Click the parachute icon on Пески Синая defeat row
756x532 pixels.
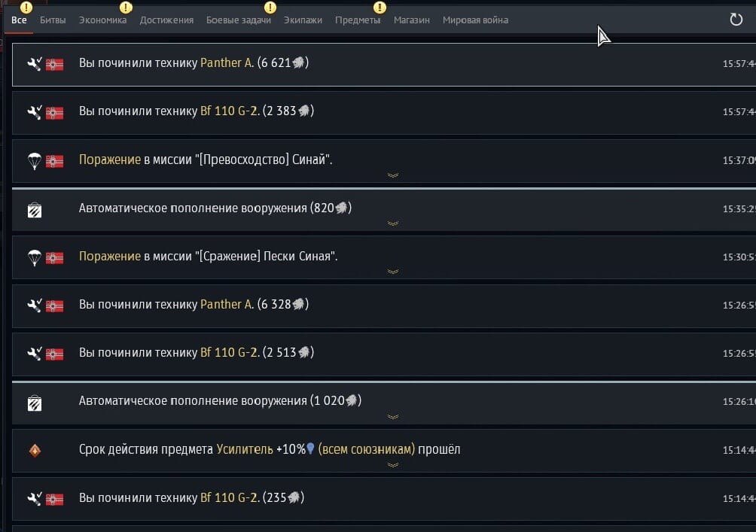pos(35,257)
